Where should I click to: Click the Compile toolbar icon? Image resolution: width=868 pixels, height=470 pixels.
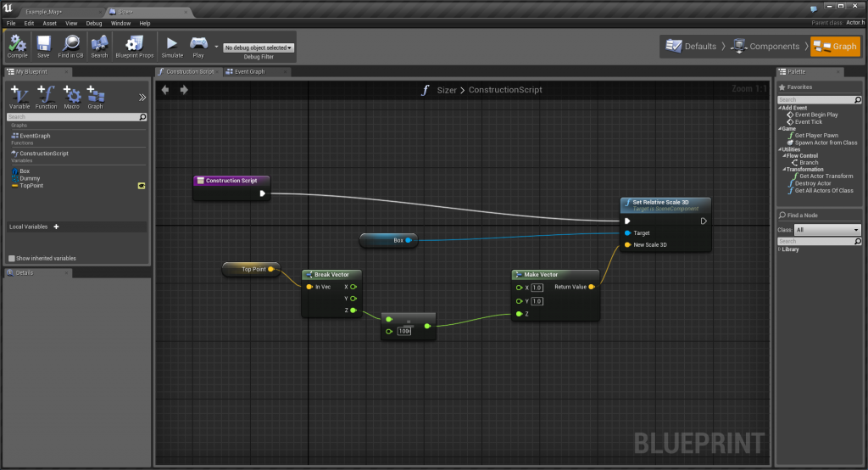coord(17,46)
